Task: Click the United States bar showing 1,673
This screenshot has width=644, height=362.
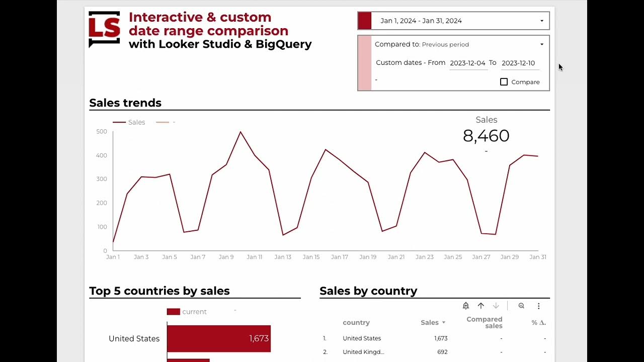Action: click(x=219, y=338)
